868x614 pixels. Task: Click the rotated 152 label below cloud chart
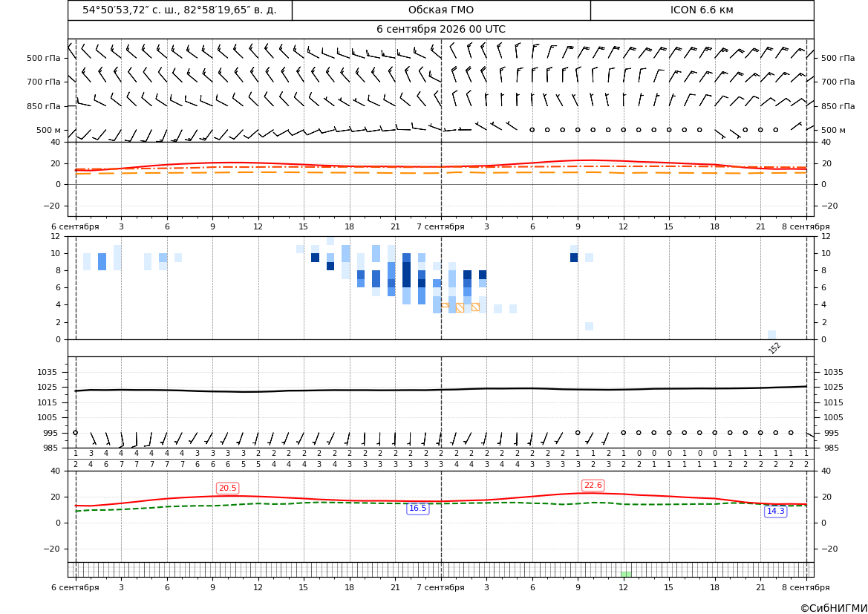774,347
